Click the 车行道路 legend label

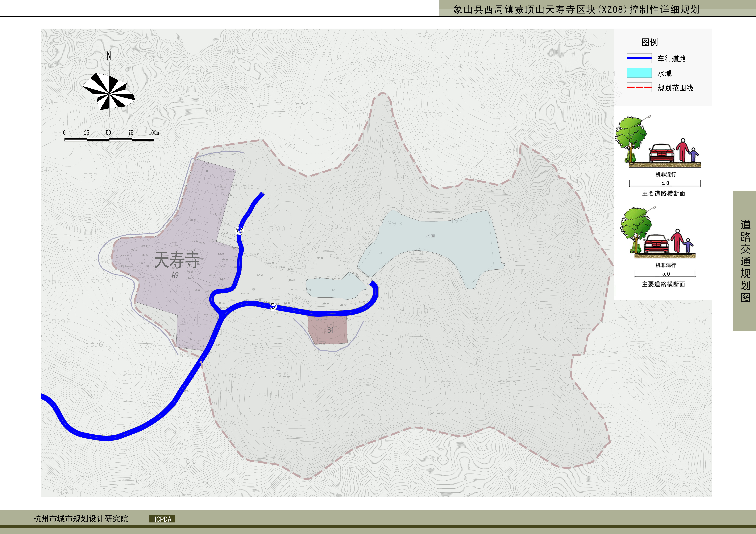672,59
